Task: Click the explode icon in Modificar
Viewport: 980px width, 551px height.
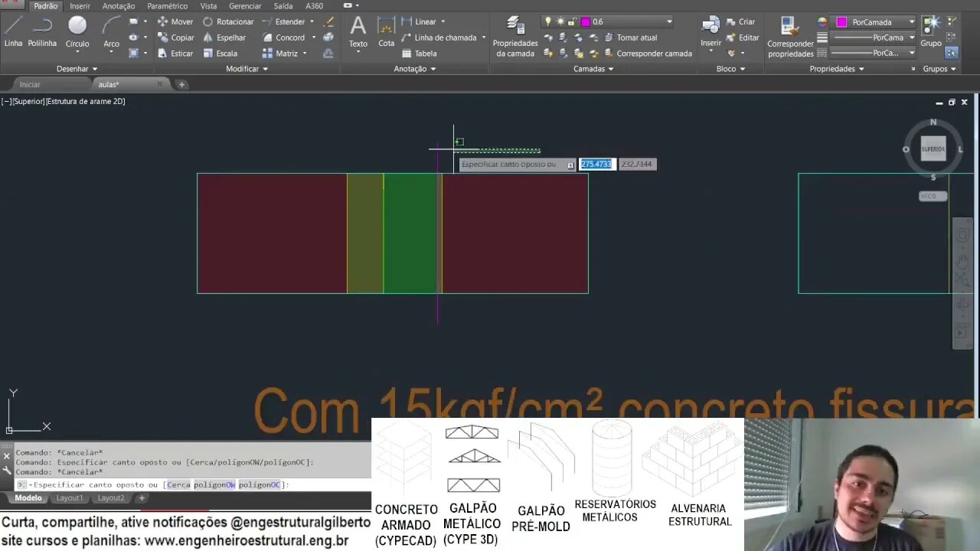Action: pos(328,37)
